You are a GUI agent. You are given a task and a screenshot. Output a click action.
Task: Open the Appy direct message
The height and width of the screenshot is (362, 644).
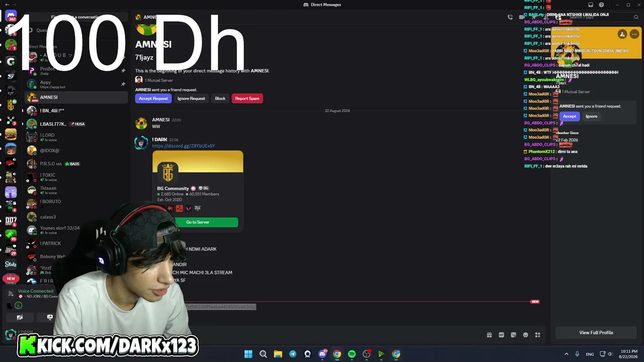[75, 84]
